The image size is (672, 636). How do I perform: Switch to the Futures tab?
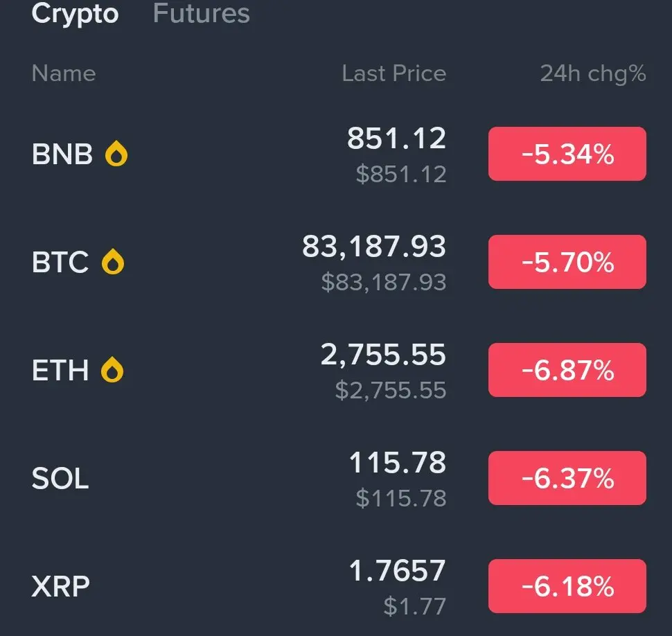point(201,14)
